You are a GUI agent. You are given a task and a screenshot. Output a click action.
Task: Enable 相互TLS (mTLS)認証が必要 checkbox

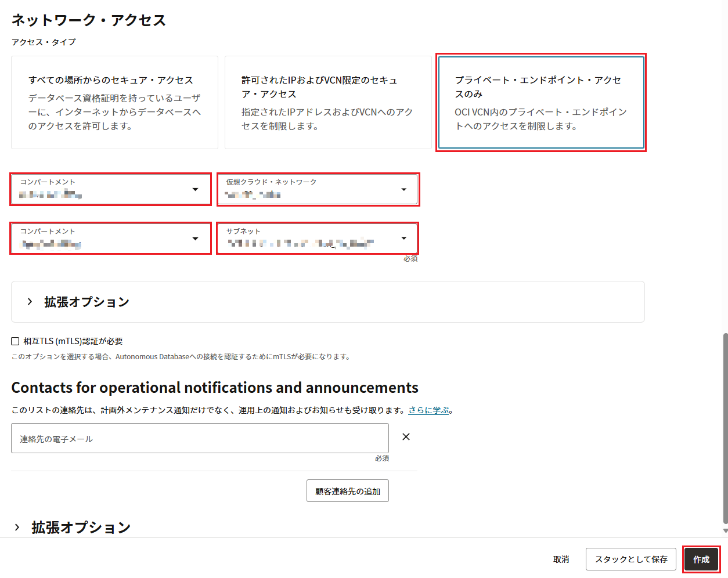(16, 341)
